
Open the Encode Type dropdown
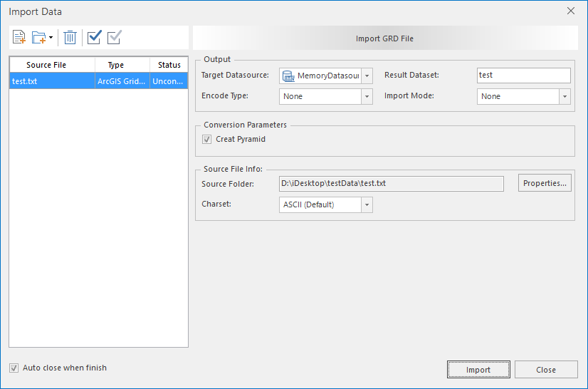click(x=367, y=97)
